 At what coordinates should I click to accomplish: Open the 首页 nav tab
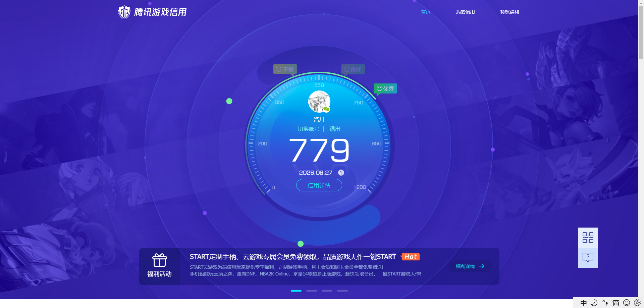click(x=426, y=12)
